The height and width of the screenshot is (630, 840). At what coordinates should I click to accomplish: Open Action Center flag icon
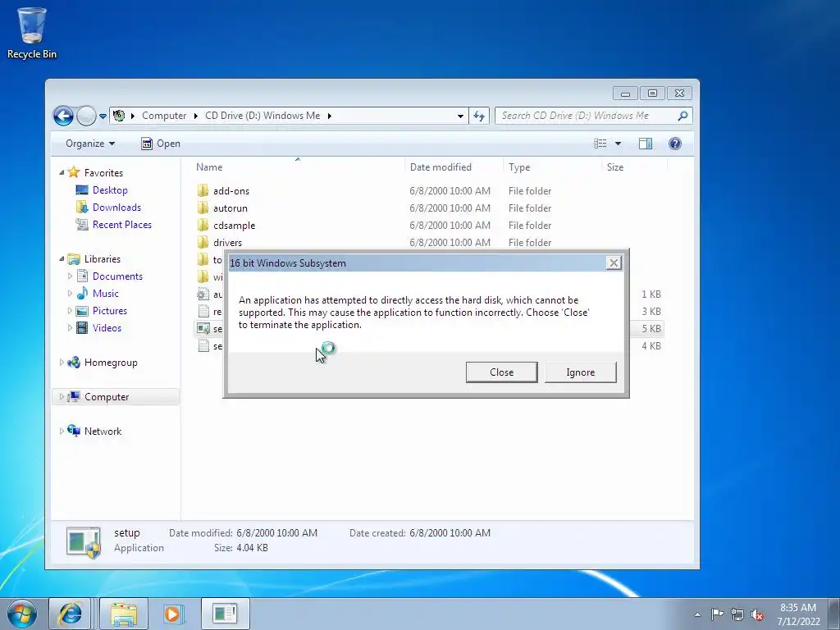(717, 614)
